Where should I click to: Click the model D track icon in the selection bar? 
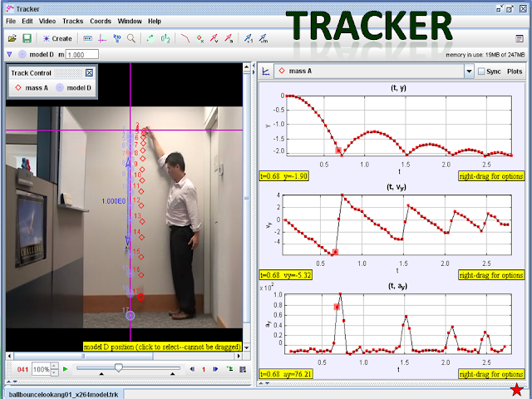point(22,54)
